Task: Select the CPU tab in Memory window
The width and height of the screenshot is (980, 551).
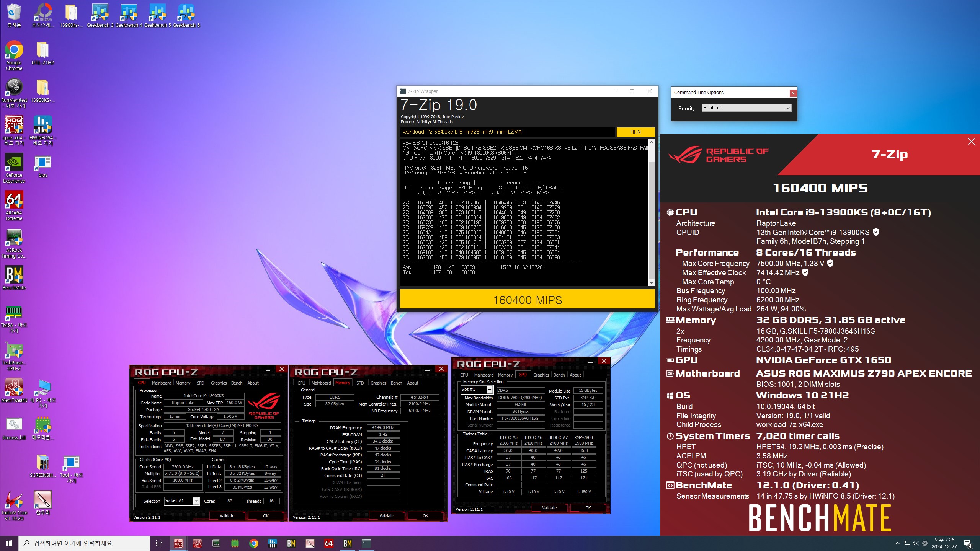Action: (x=301, y=383)
